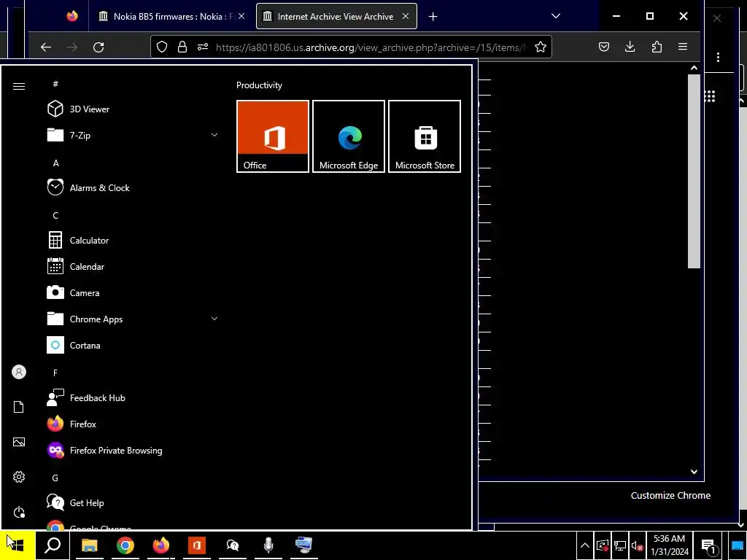Screen dimensions: 747x560
Task: Open the Office app on the taskbar
Action: pyautogui.click(x=197, y=545)
